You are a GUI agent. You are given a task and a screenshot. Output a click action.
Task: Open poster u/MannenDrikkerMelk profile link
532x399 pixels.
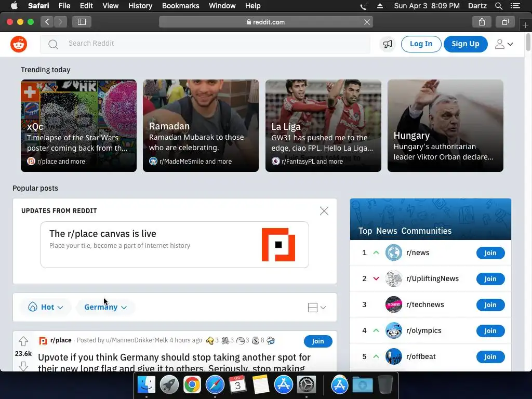[137, 340]
